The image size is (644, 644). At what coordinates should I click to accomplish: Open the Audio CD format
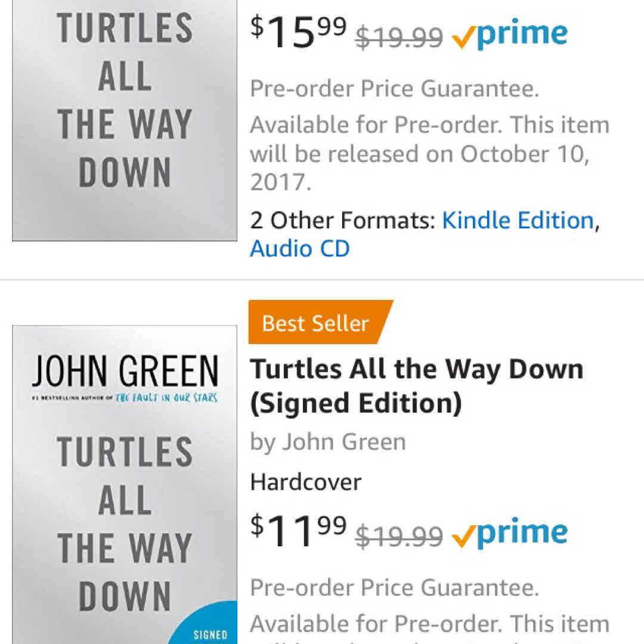pos(299,249)
